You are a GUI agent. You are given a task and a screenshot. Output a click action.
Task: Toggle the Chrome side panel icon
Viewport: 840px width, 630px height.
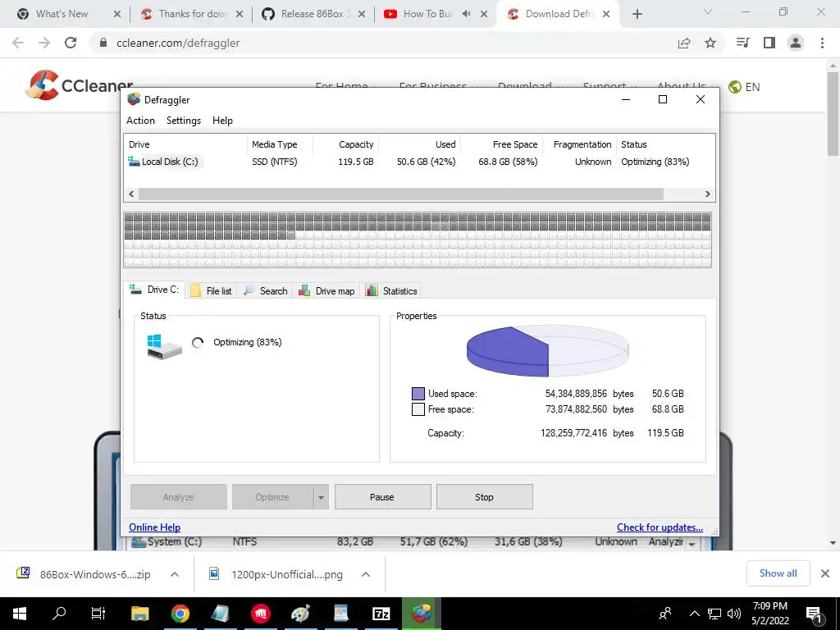769,43
